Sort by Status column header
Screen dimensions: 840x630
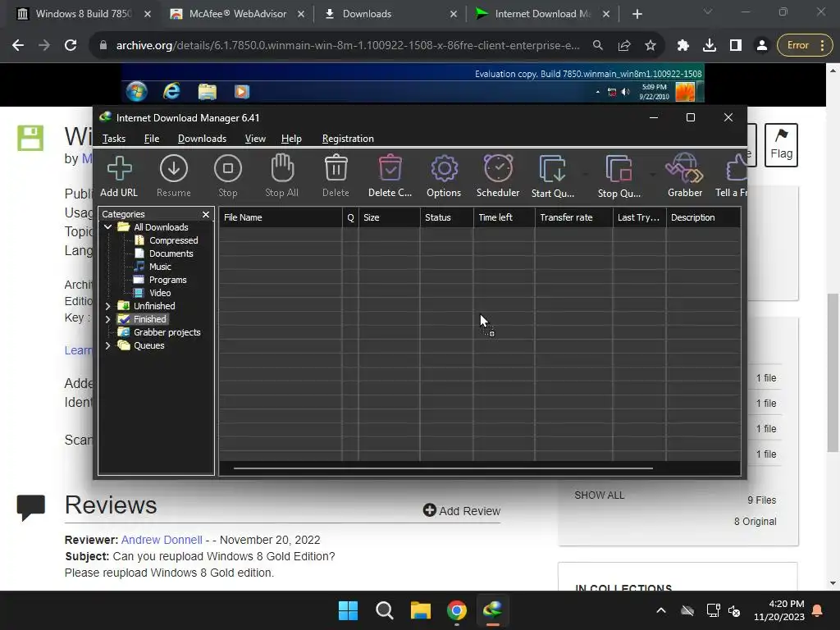coord(447,217)
